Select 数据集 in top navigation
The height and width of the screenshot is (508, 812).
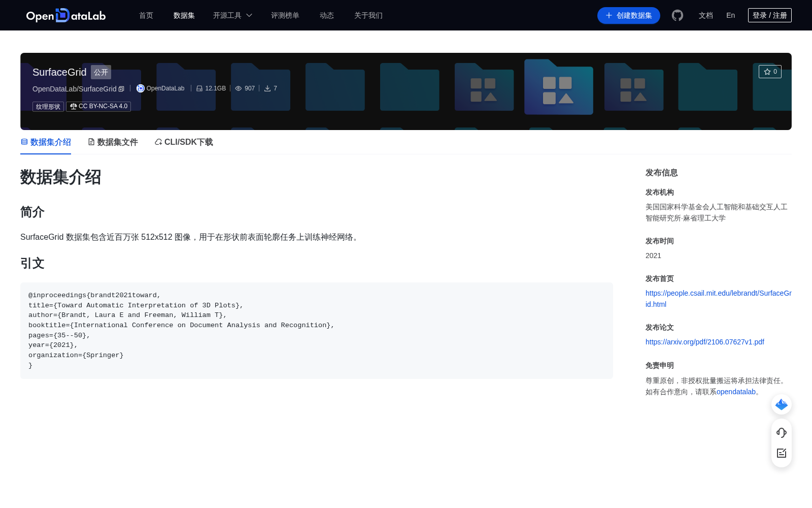click(184, 15)
